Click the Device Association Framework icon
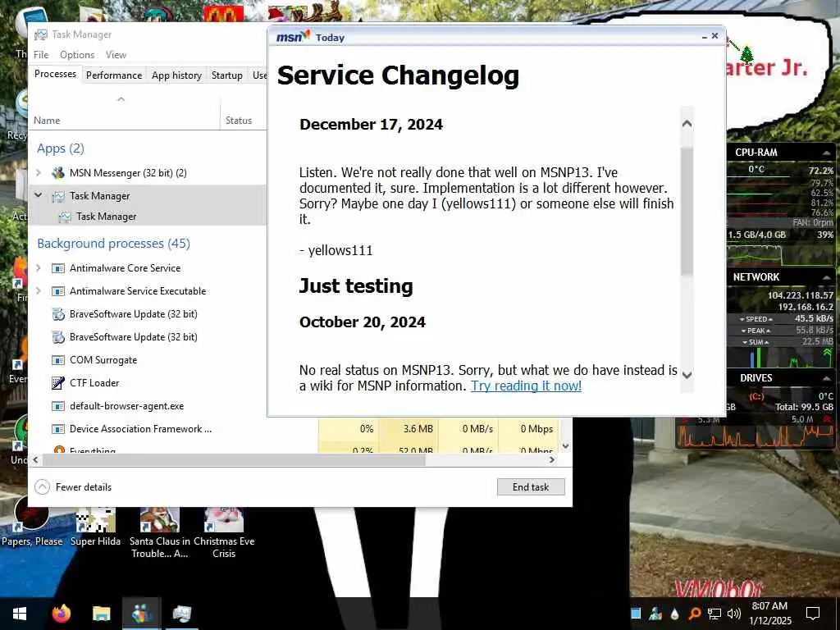This screenshot has height=630, width=840. point(58,429)
